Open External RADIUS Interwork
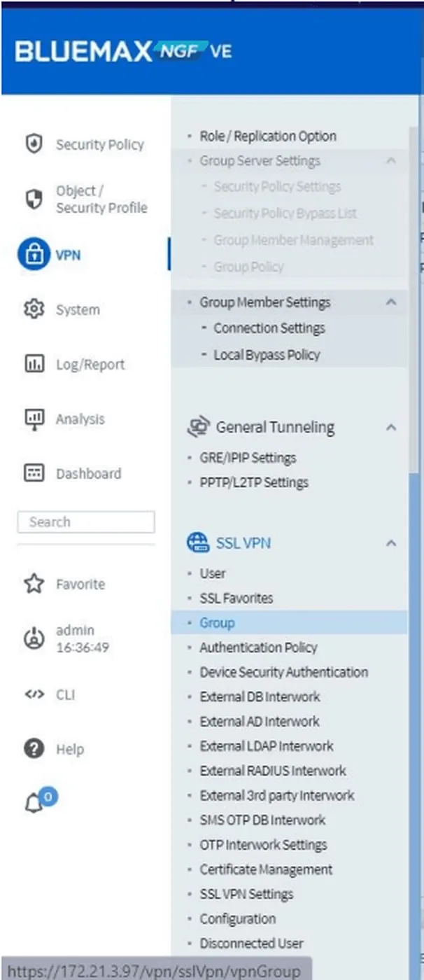424x980 pixels. click(273, 771)
